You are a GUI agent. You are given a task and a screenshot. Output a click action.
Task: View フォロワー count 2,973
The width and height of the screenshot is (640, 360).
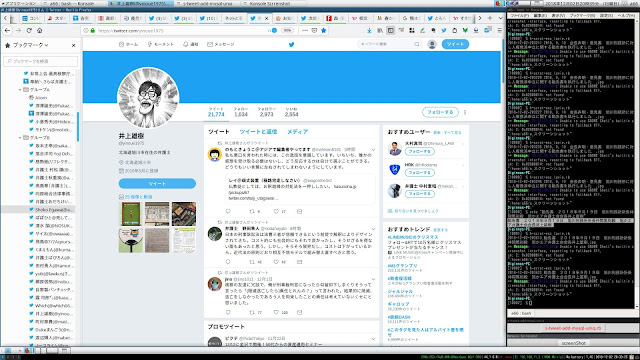pyautogui.click(x=266, y=112)
